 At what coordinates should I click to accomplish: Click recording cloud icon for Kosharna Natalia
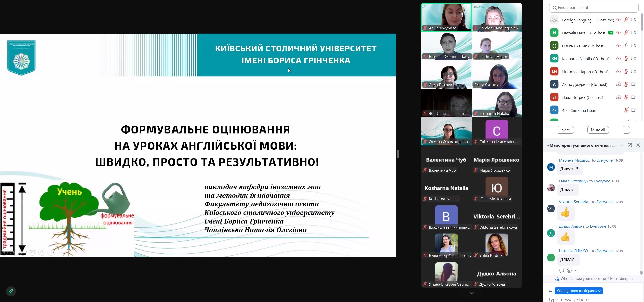coord(618,59)
